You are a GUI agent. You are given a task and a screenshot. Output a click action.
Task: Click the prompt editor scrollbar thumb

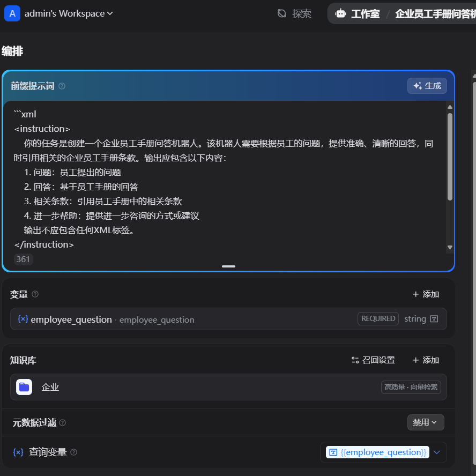(450, 157)
